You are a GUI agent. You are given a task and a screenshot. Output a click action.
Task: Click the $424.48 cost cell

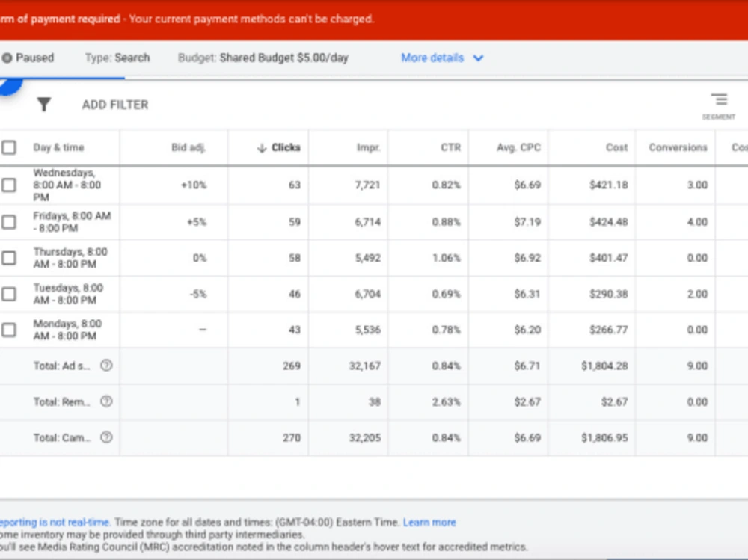pyautogui.click(x=608, y=222)
